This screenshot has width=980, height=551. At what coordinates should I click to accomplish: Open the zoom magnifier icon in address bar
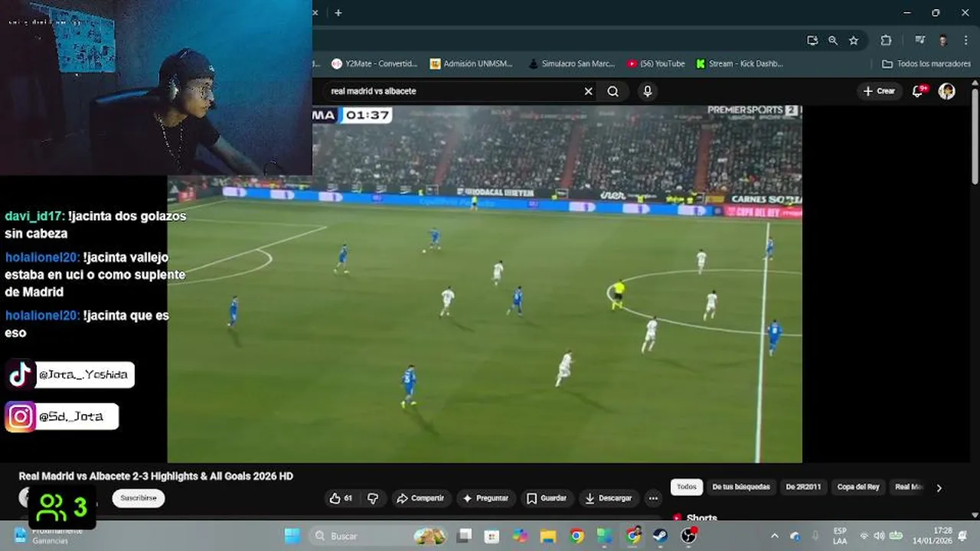click(833, 41)
